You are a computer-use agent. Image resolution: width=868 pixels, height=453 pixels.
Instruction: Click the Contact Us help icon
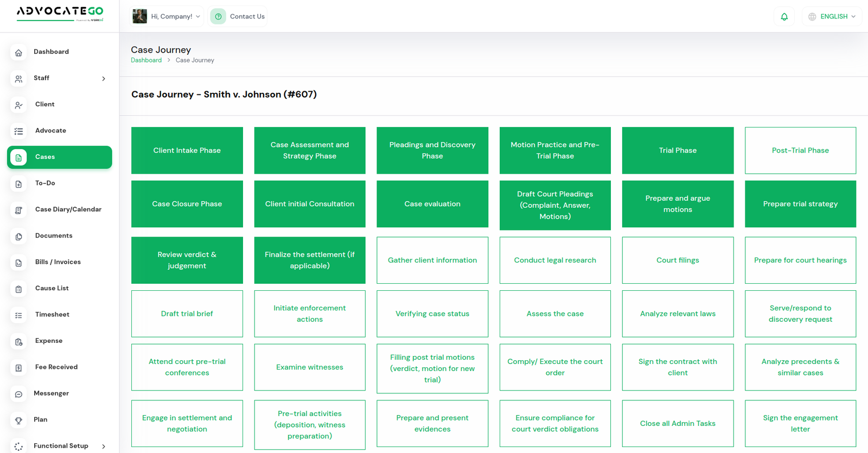pos(218,17)
